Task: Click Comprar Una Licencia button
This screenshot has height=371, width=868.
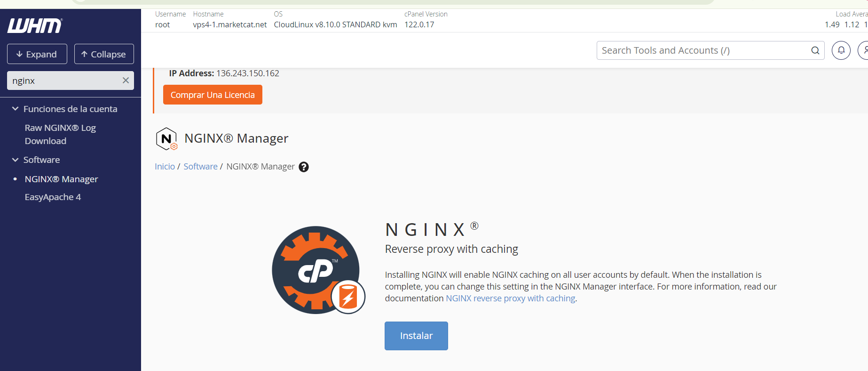Action: tap(213, 95)
